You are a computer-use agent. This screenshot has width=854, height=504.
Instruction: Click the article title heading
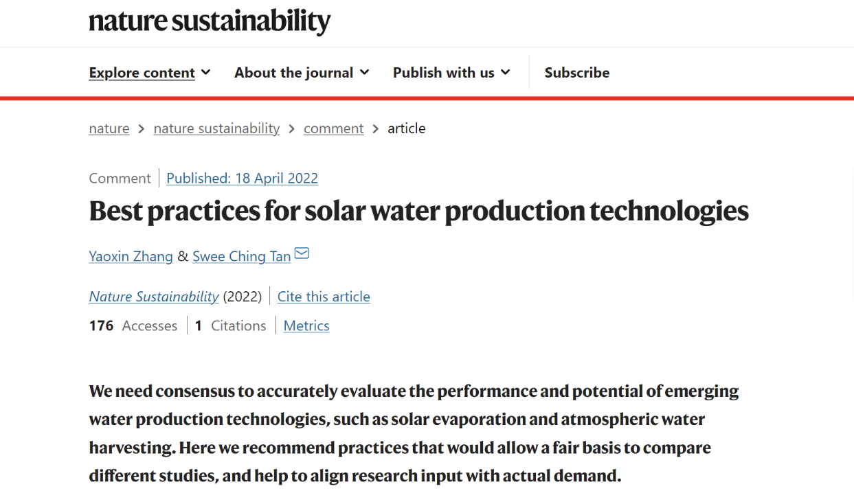click(418, 211)
